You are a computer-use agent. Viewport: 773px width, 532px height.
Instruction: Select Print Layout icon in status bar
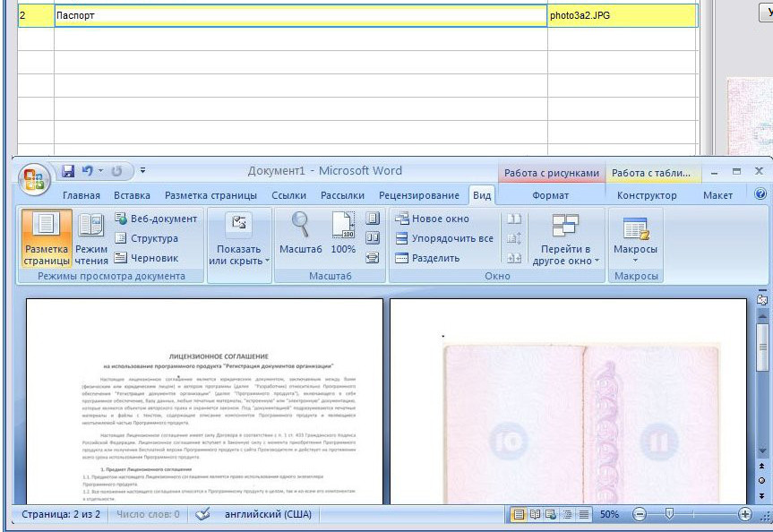coord(519,515)
